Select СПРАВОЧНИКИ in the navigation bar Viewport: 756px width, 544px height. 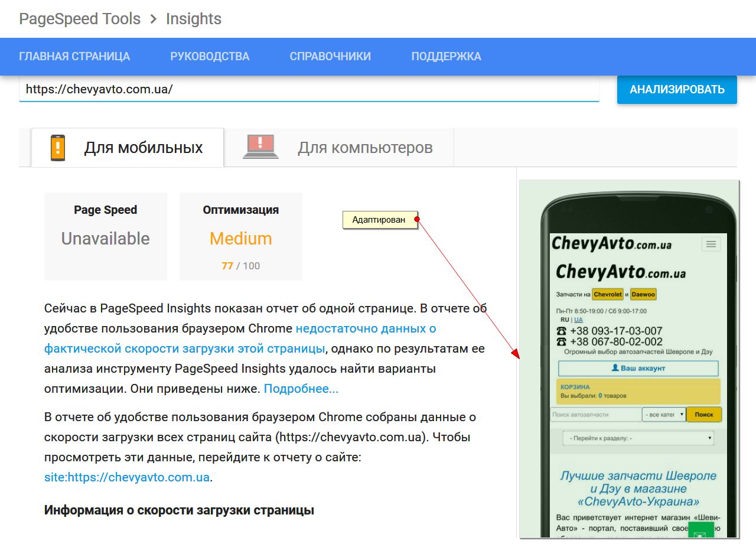pyautogui.click(x=330, y=57)
